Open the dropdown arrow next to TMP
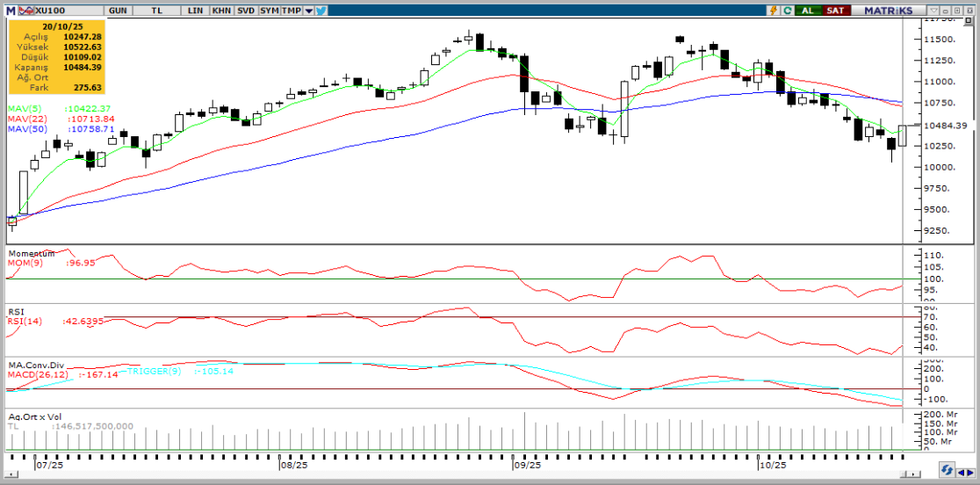This screenshot has height=485, width=980. (x=308, y=11)
